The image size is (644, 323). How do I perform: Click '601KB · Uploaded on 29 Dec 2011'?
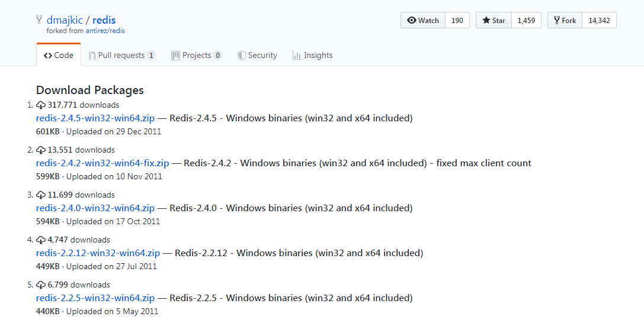[98, 131]
